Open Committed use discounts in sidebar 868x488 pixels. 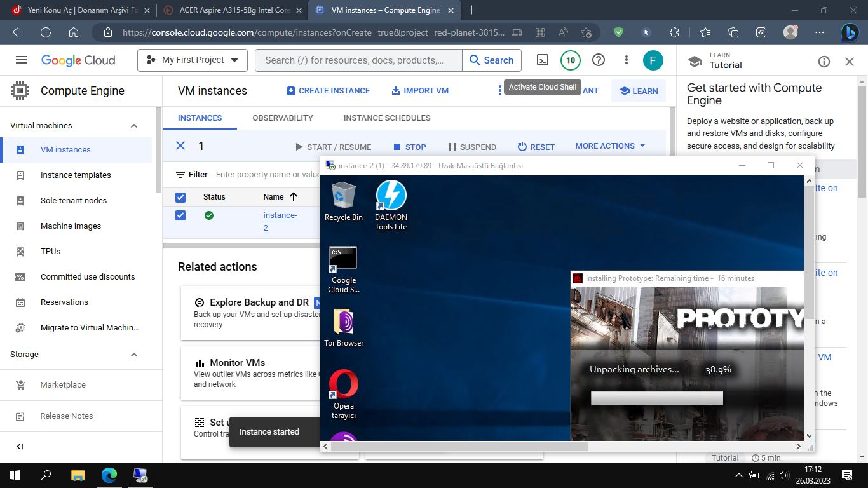(88, 277)
